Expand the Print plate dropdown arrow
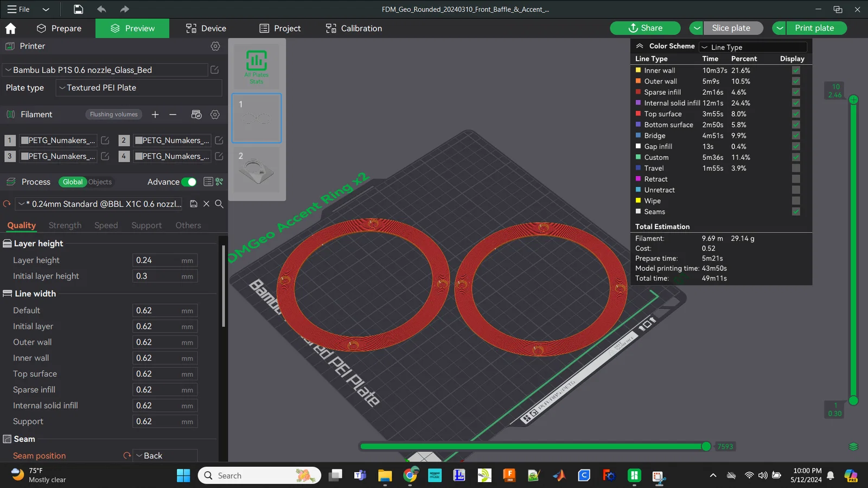The height and width of the screenshot is (488, 868). point(780,28)
